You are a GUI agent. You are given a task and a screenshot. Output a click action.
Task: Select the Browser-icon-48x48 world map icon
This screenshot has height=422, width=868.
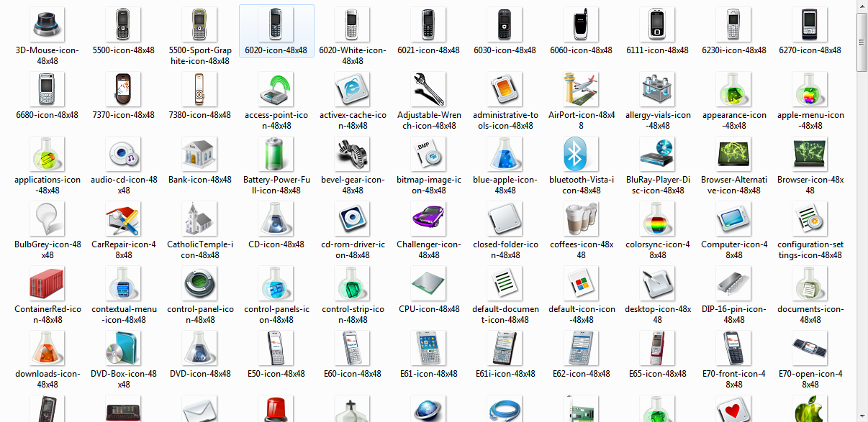tap(810, 154)
